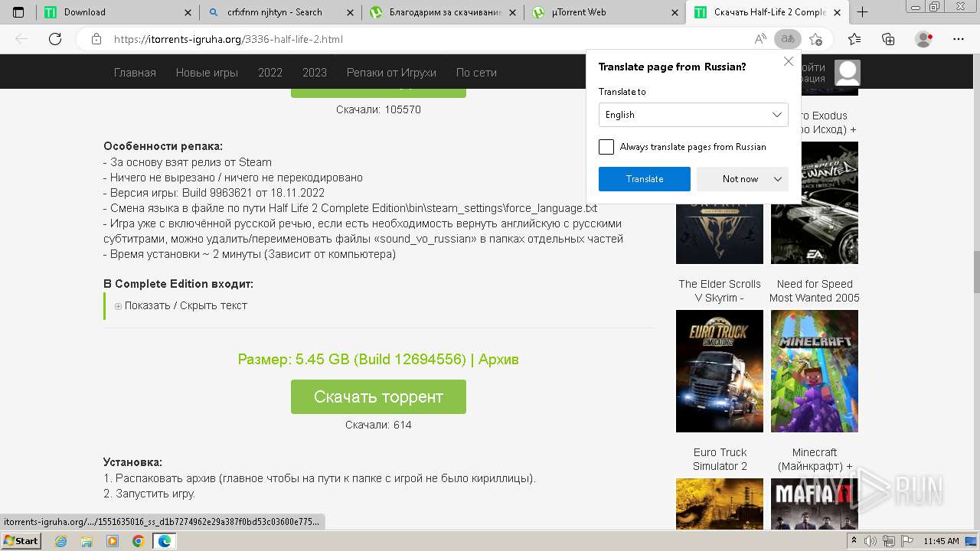Open Read aloud icon in address bar
Screen dimensions: 980x551
[760, 39]
